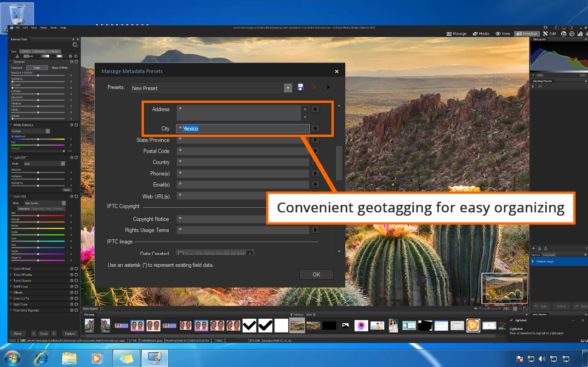Open Windows Media Player from the taskbar
Screen dimensions: 588x367
(x=96, y=358)
